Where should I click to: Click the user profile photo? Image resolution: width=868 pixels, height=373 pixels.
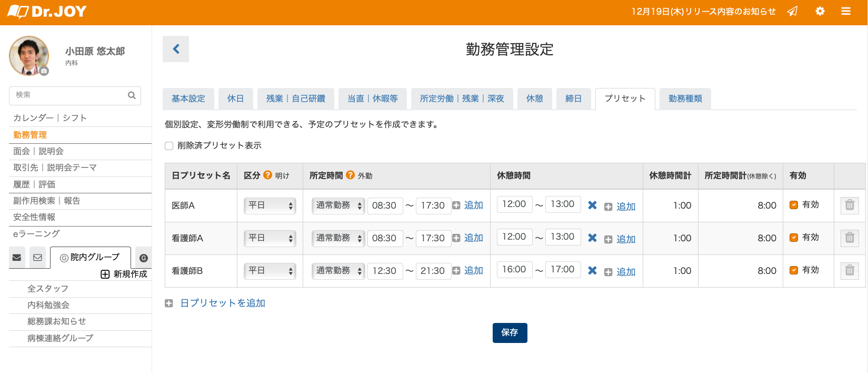(x=29, y=55)
